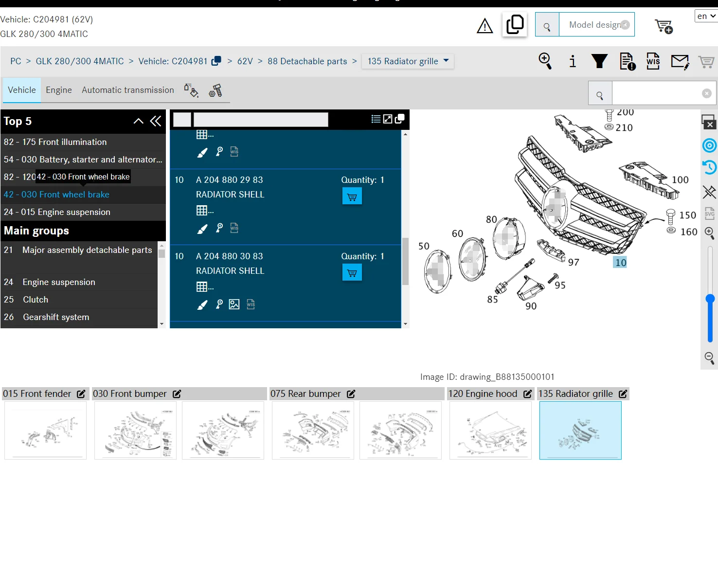Image resolution: width=718 pixels, height=588 pixels.
Task: Click the parts search input field
Action: [x=656, y=93]
